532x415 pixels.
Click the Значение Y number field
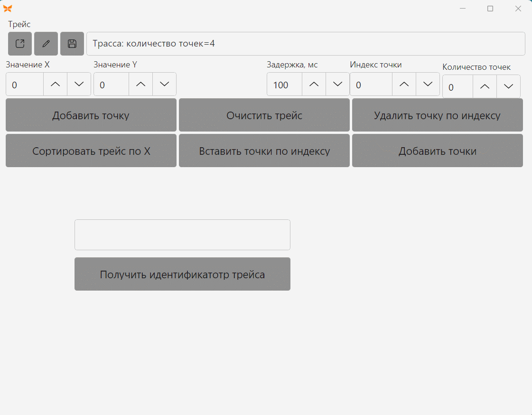pyautogui.click(x=111, y=84)
